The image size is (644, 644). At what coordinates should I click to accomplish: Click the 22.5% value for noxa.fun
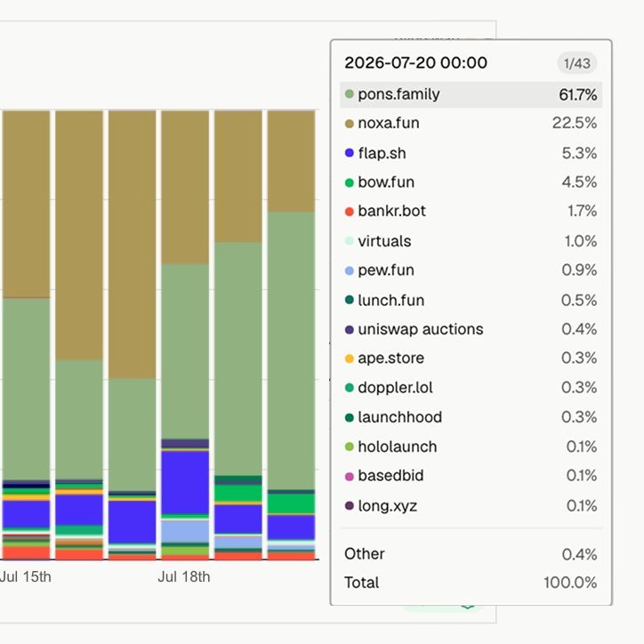(x=575, y=123)
